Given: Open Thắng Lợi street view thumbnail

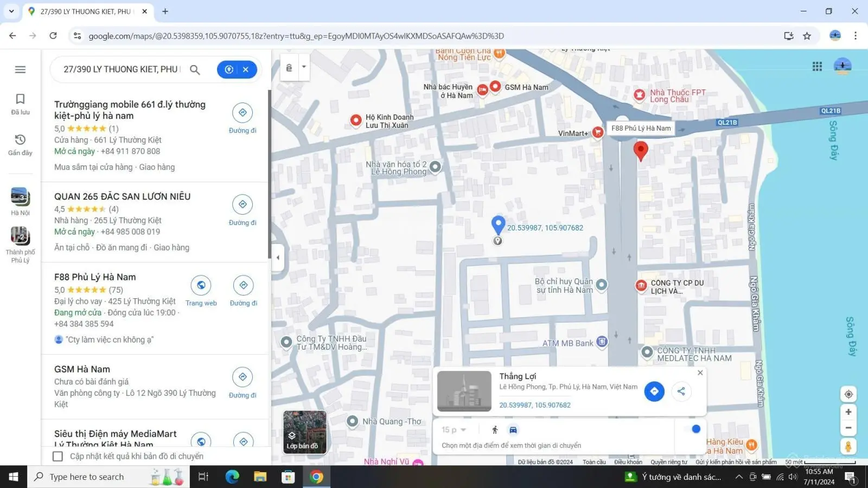Looking at the screenshot, I should 464,391.
